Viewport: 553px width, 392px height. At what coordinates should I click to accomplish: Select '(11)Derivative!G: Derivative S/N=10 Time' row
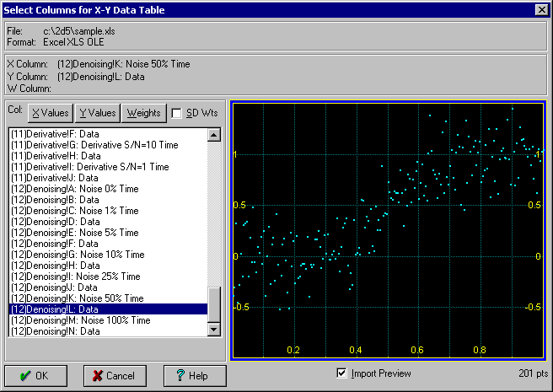point(108,145)
